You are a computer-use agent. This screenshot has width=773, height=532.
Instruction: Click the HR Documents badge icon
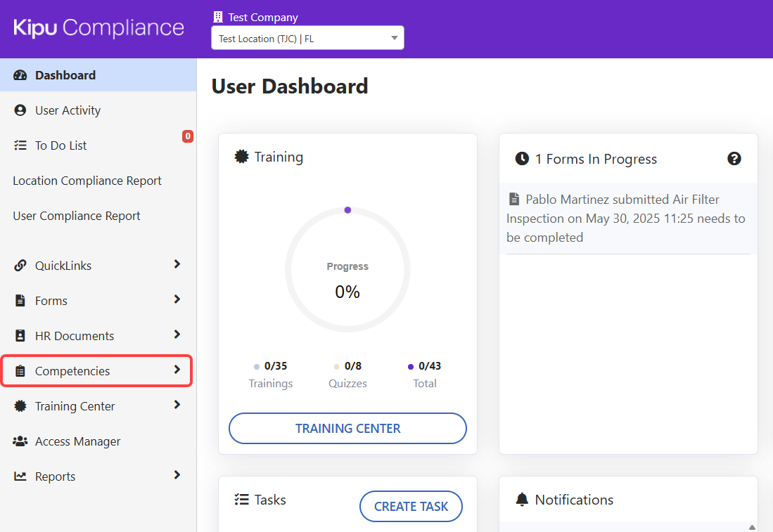point(20,336)
